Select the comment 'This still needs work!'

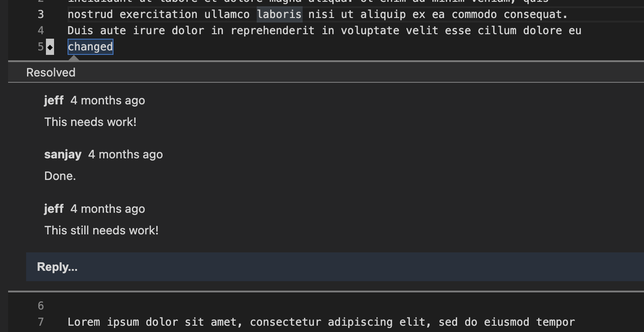click(x=101, y=230)
